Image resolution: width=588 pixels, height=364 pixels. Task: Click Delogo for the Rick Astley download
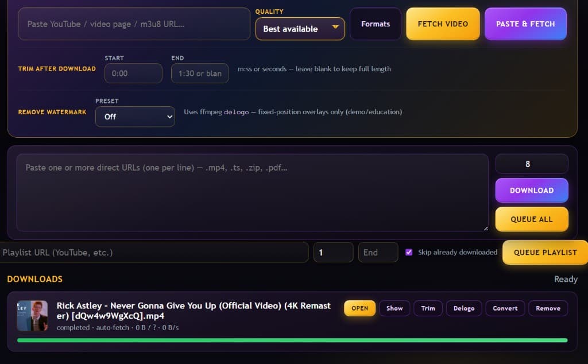464,308
